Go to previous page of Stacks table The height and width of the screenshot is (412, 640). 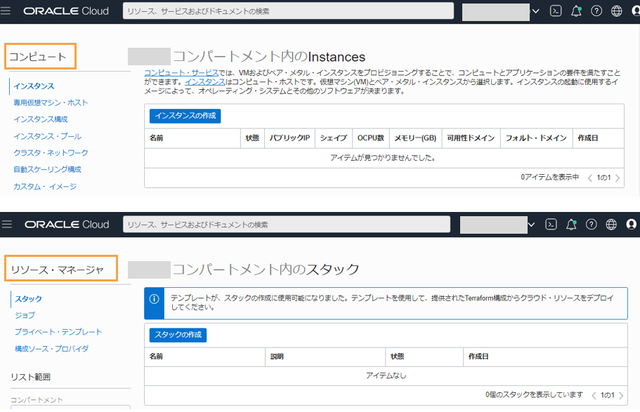[594, 395]
